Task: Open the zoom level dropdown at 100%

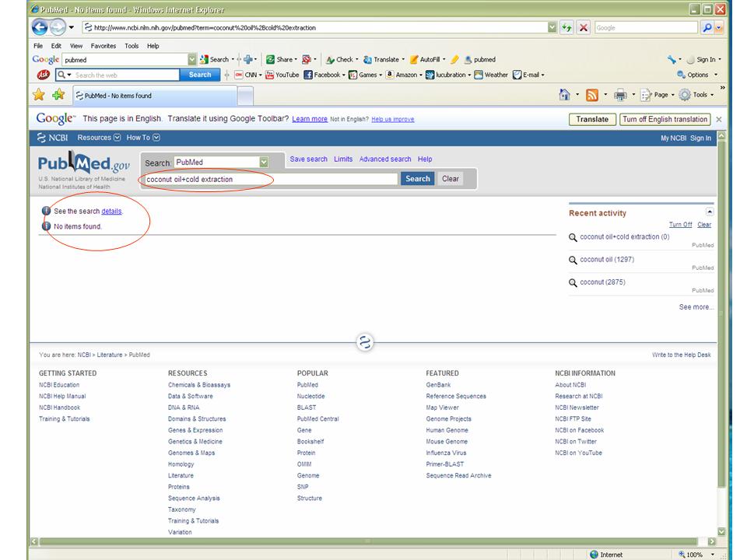Action: point(713,555)
